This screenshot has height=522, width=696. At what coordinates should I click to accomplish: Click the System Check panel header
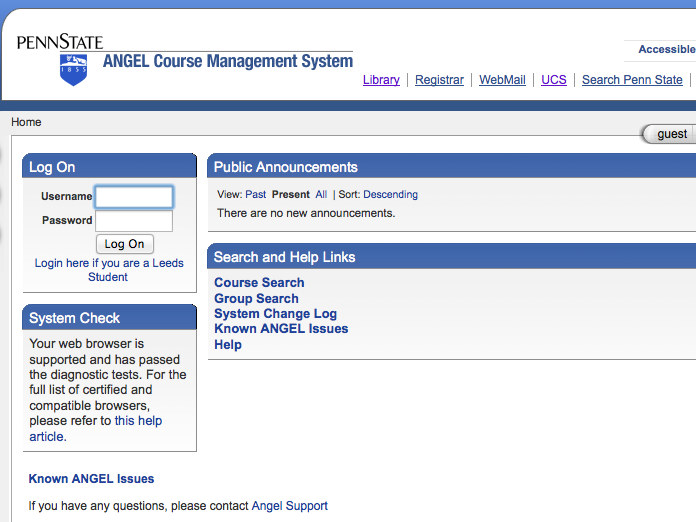pyautogui.click(x=109, y=317)
